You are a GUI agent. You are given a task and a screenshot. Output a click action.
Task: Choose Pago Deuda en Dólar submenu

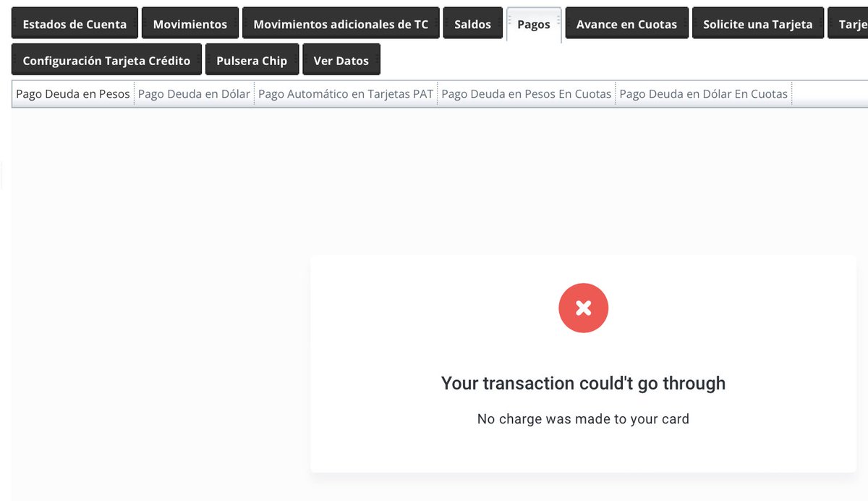194,94
